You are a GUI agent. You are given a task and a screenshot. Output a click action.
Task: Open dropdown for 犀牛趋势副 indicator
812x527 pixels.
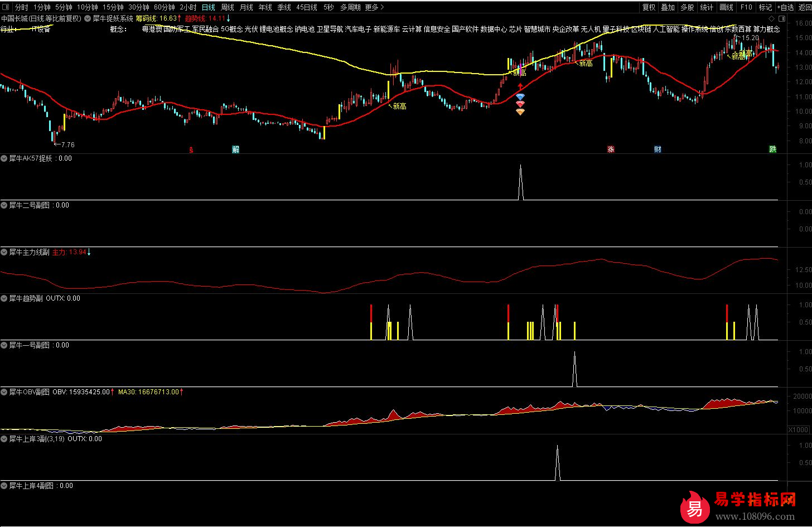click(4, 298)
